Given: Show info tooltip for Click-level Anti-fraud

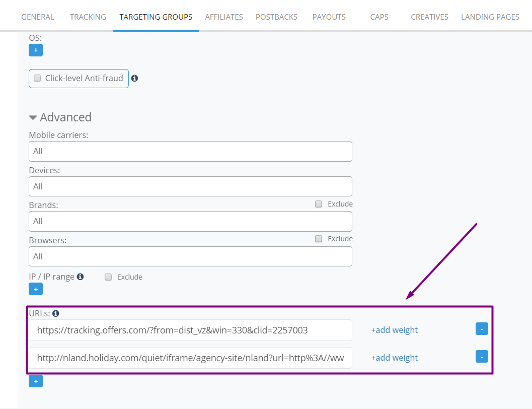Looking at the screenshot, I should pyautogui.click(x=135, y=79).
